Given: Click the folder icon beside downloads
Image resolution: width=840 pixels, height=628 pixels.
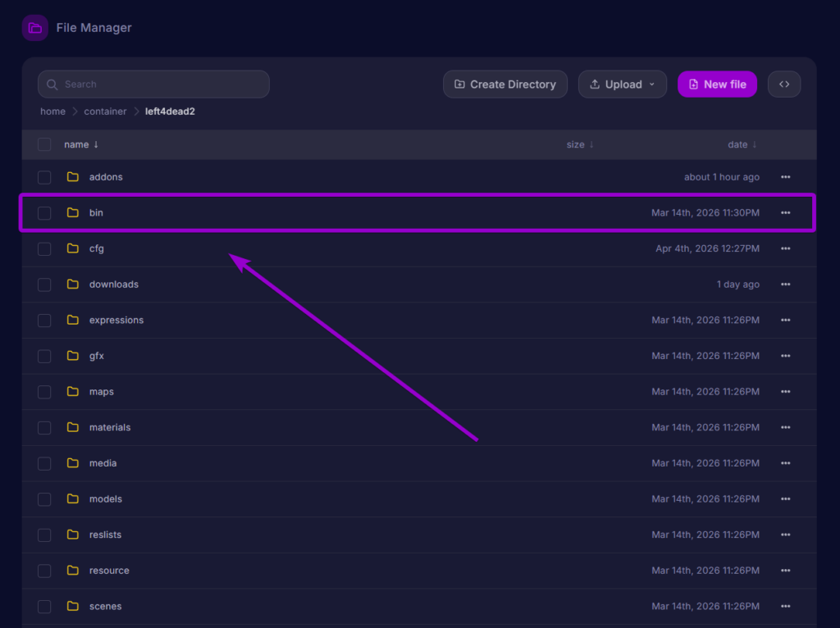Looking at the screenshot, I should pos(73,284).
